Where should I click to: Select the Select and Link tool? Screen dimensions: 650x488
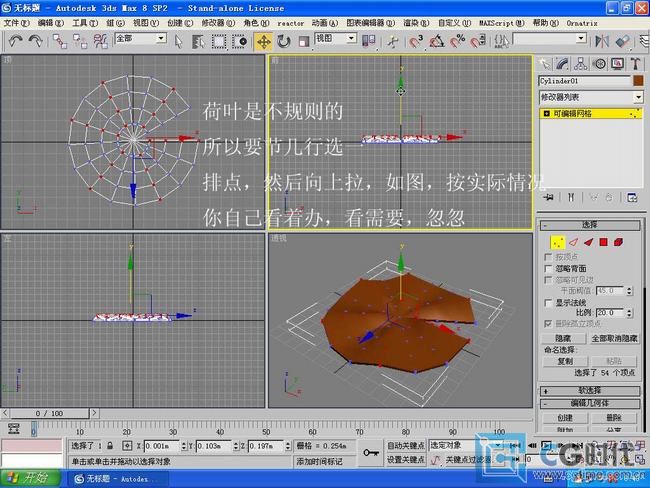(x=60, y=41)
